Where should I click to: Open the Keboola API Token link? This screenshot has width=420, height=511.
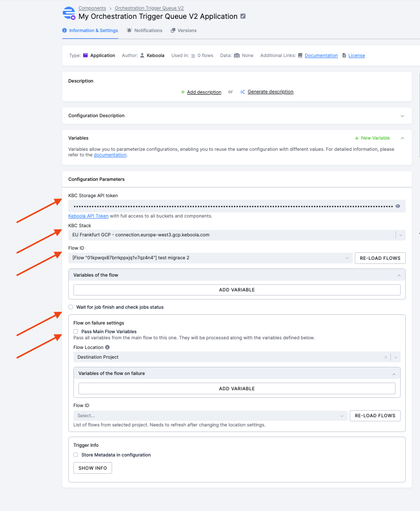pos(88,216)
